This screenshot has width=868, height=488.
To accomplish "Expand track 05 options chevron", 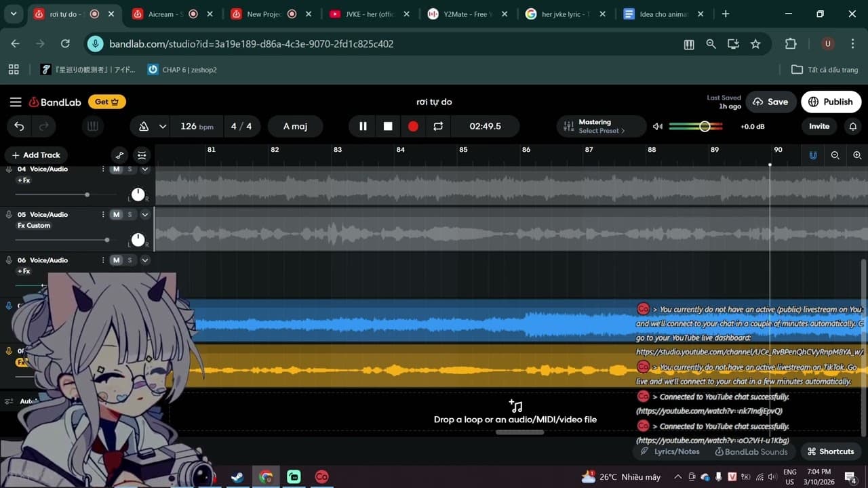I will coord(145,214).
